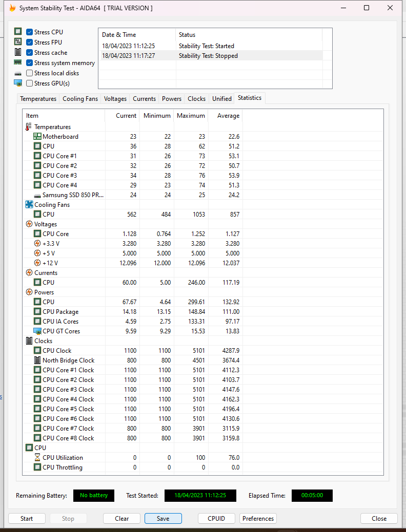Screen dimensions: 406x532
Task: Switch to the Voltages tab
Action: (115, 99)
